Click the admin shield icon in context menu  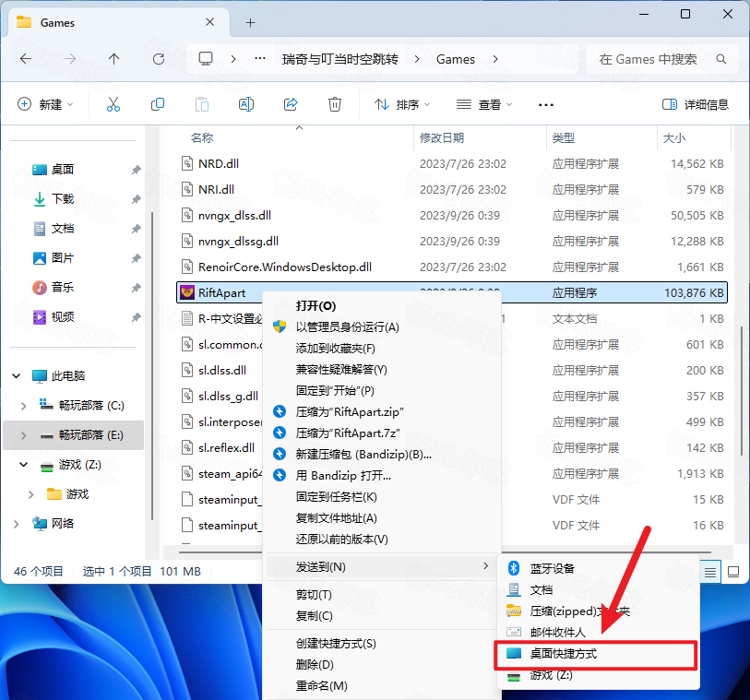(x=280, y=327)
